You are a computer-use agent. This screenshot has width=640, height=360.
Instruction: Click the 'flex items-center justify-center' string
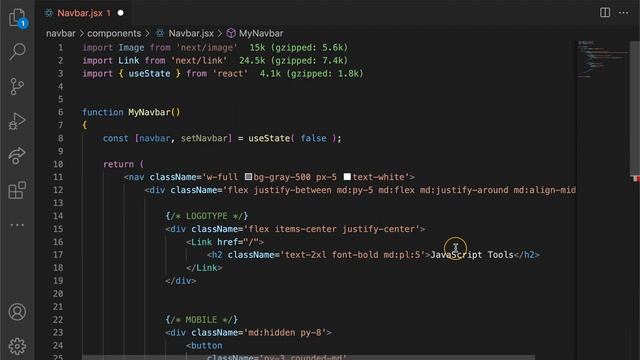pyautogui.click(x=331, y=229)
